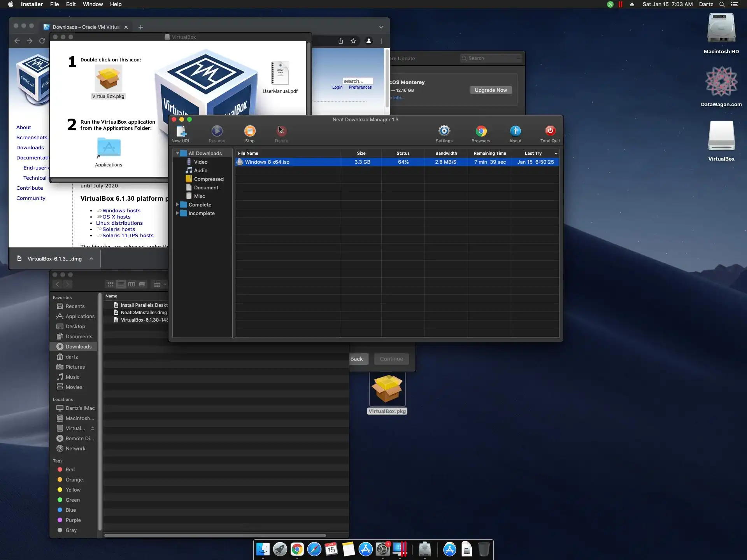Follow the Windows hosts link
This screenshot has width=747, height=560.
click(121, 211)
